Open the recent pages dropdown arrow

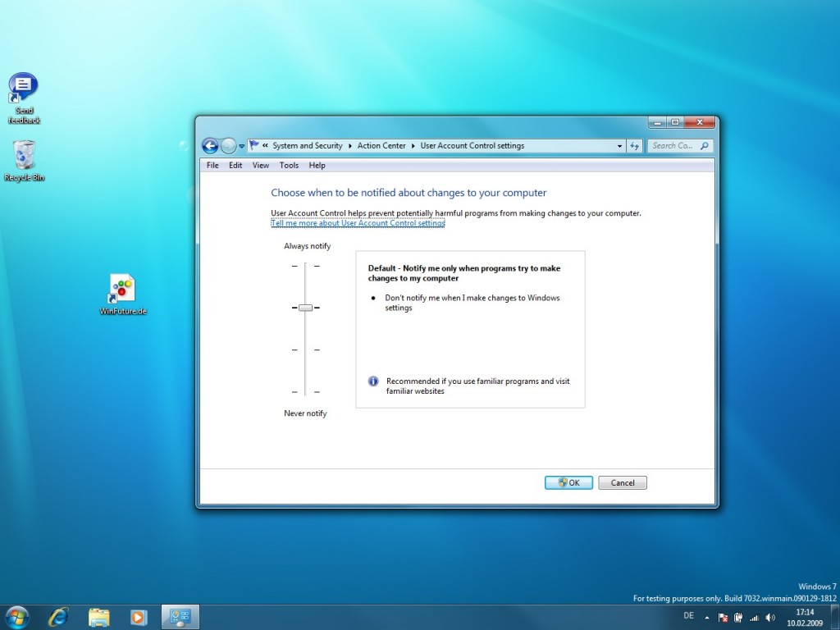coord(242,146)
